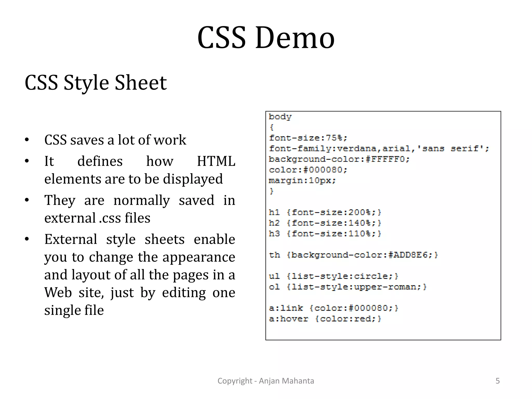Screen dimensions: 532x399
Task: Click the 'ul {list-style:circle;}' code line
Action: (334, 276)
